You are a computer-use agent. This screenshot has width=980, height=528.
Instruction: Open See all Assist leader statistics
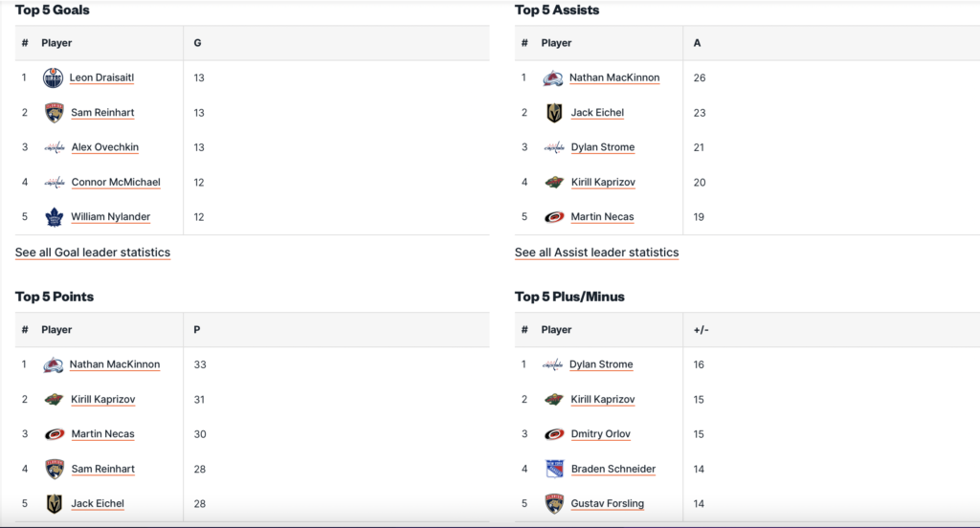[596, 253]
